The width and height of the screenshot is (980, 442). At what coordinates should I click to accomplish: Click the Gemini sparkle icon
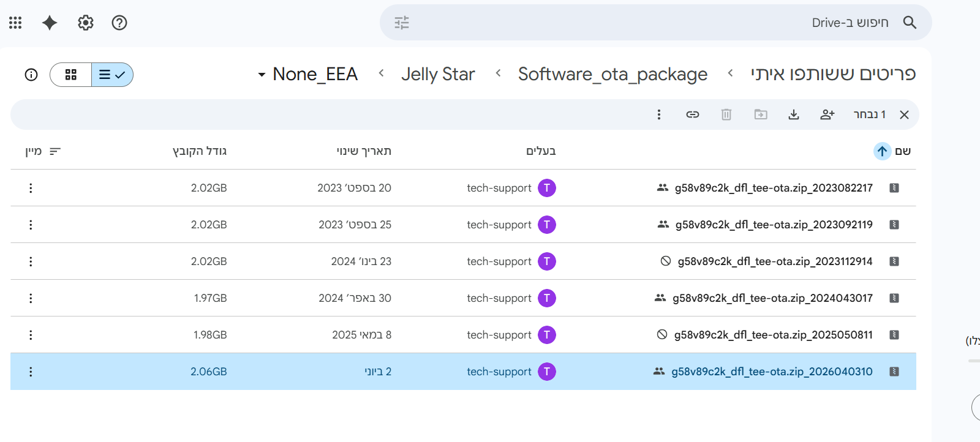point(50,23)
